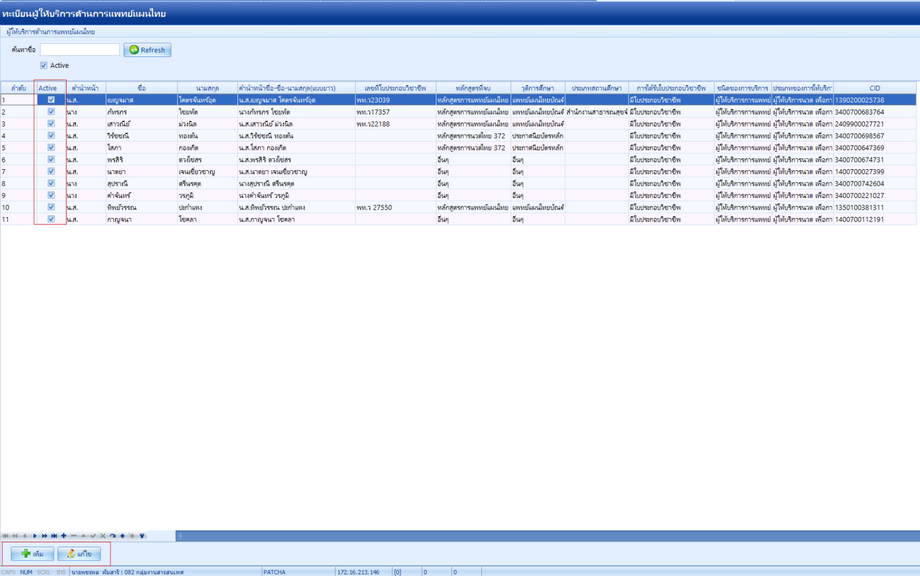The image size is (920, 576).
Task: Select cell with CID 3400700674731
Action: point(875,160)
